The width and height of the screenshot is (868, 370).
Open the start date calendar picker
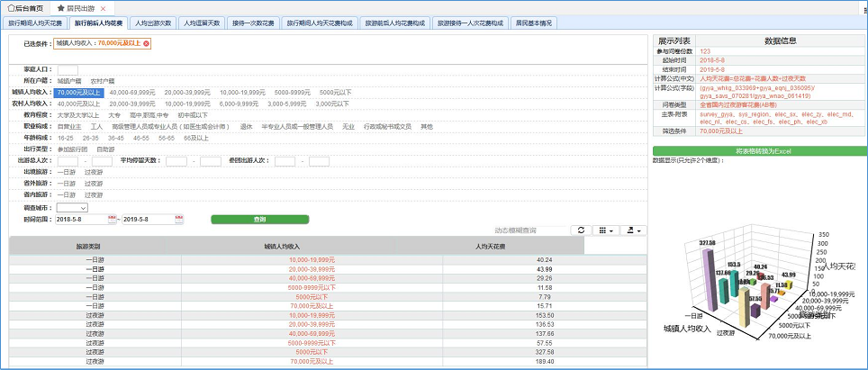(x=112, y=219)
